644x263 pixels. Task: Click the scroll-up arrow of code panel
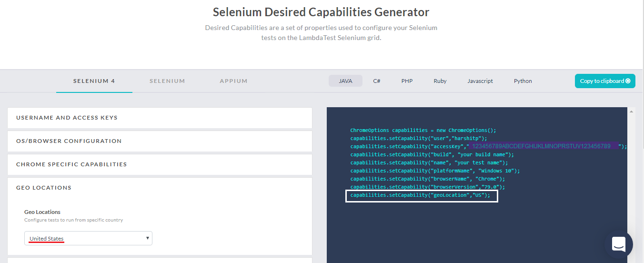click(x=632, y=111)
